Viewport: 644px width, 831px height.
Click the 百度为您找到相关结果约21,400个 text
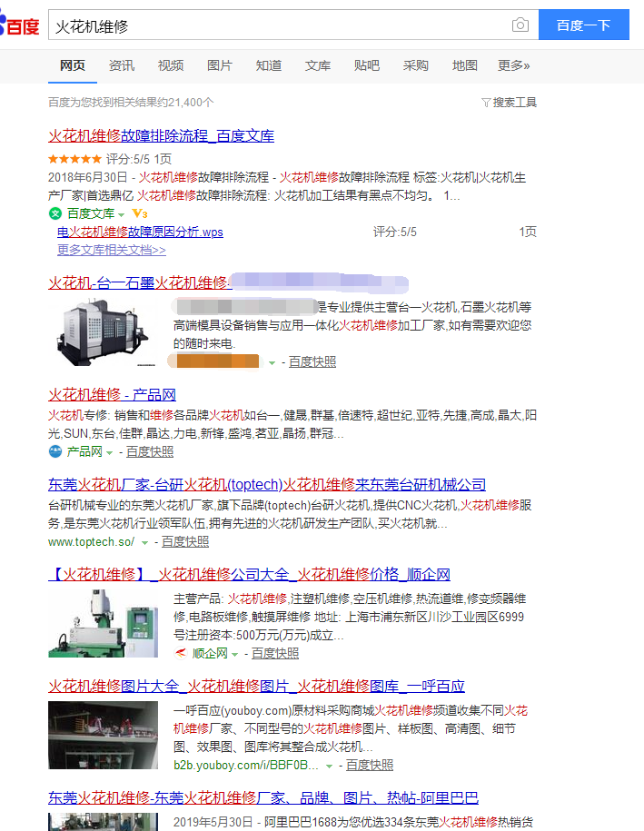coord(131,103)
